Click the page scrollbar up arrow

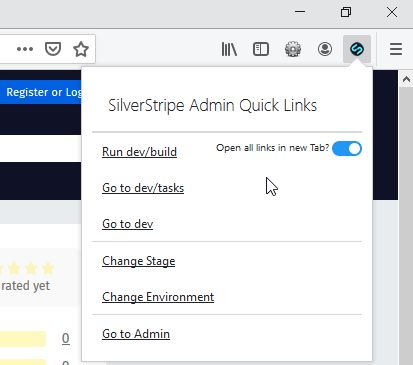(x=406, y=79)
